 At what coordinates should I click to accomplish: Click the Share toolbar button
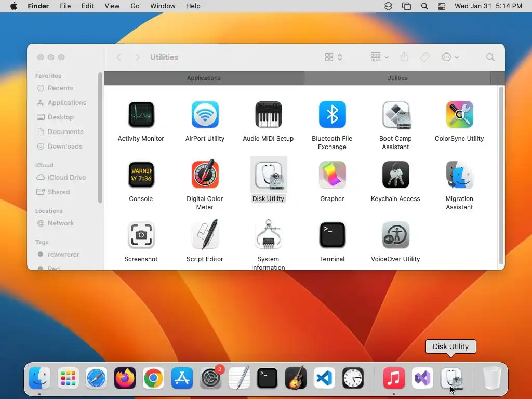[404, 57]
